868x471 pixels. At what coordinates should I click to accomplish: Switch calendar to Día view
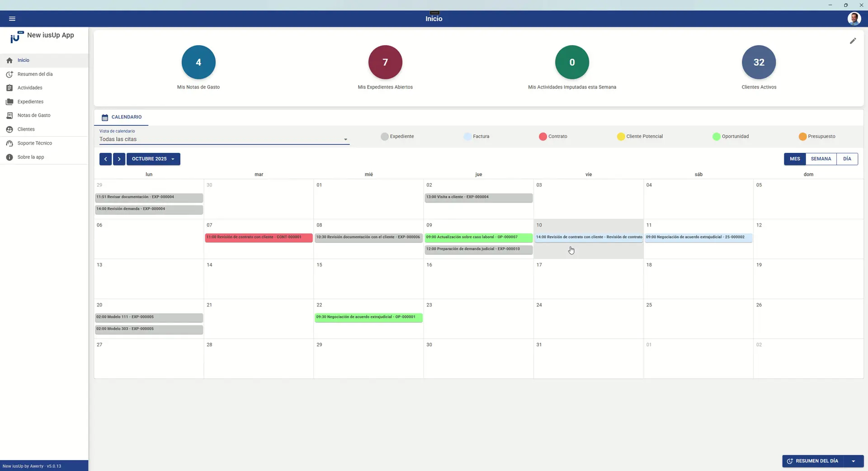click(x=847, y=159)
